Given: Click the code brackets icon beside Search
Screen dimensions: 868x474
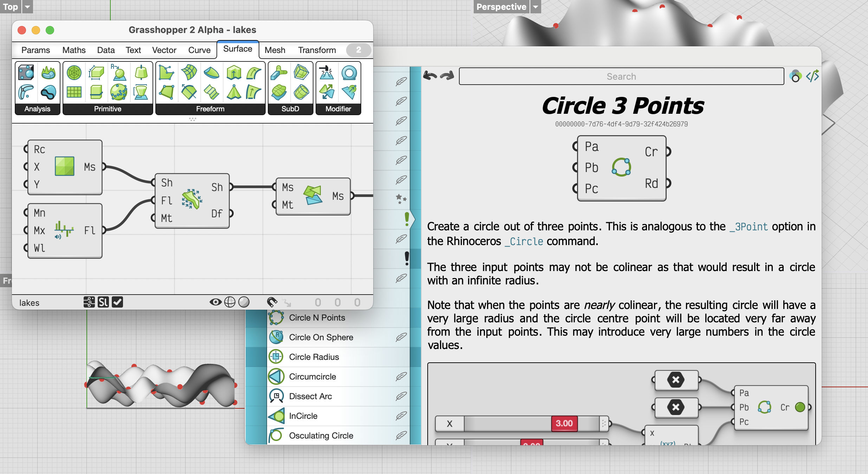Looking at the screenshot, I should 812,76.
